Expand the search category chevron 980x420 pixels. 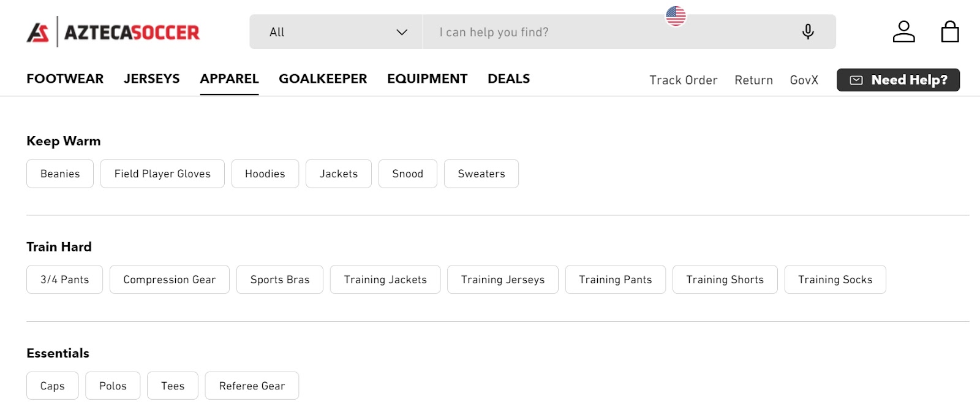click(x=402, y=32)
